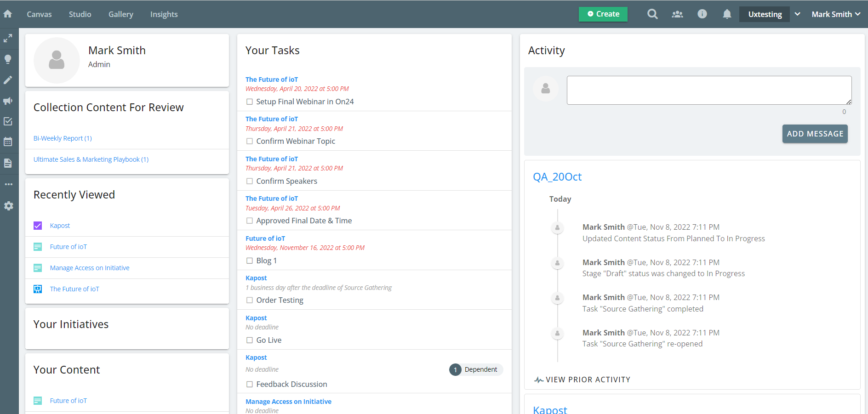Click the green Create button

pyautogui.click(x=603, y=14)
